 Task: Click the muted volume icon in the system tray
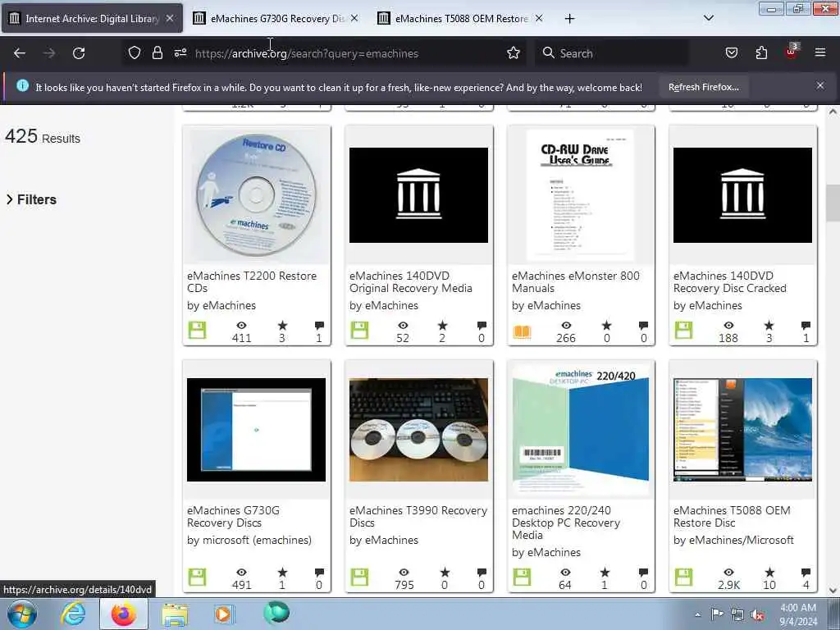coord(757,615)
